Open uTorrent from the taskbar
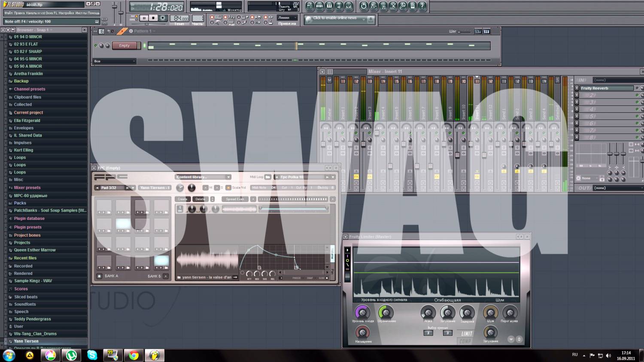 pos(71,355)
